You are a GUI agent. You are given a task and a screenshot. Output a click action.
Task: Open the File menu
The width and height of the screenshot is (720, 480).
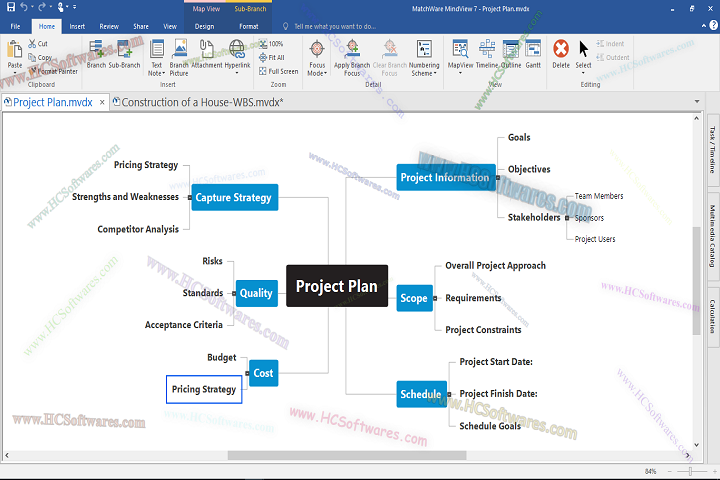pyautogui.click(x=15, y=27)
